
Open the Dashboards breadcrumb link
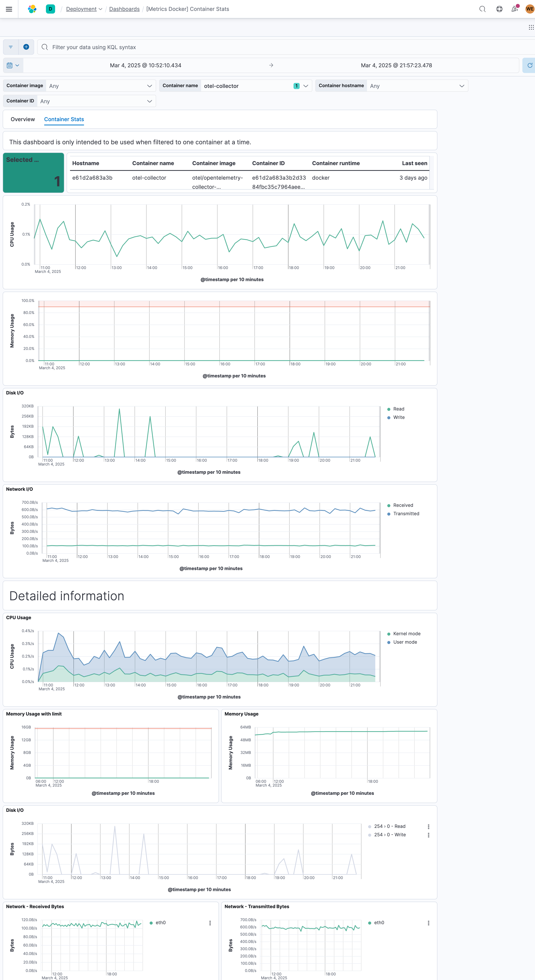[124, 9]
